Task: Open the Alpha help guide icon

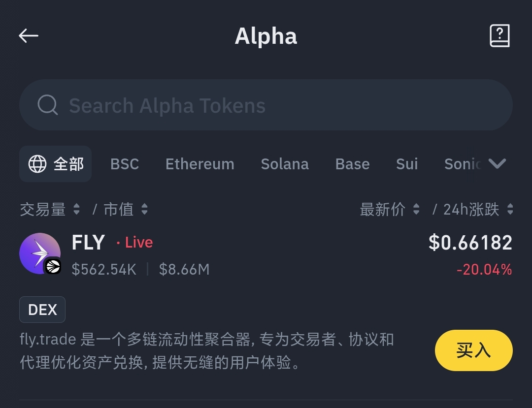Action: (499, 35)
